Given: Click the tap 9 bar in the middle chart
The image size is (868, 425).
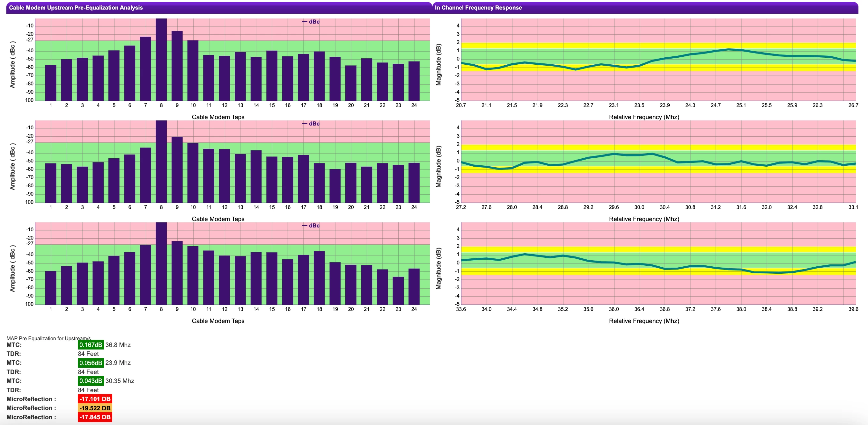Looking at the screenshot, I should pyautogui.click(x=177, y=170).
